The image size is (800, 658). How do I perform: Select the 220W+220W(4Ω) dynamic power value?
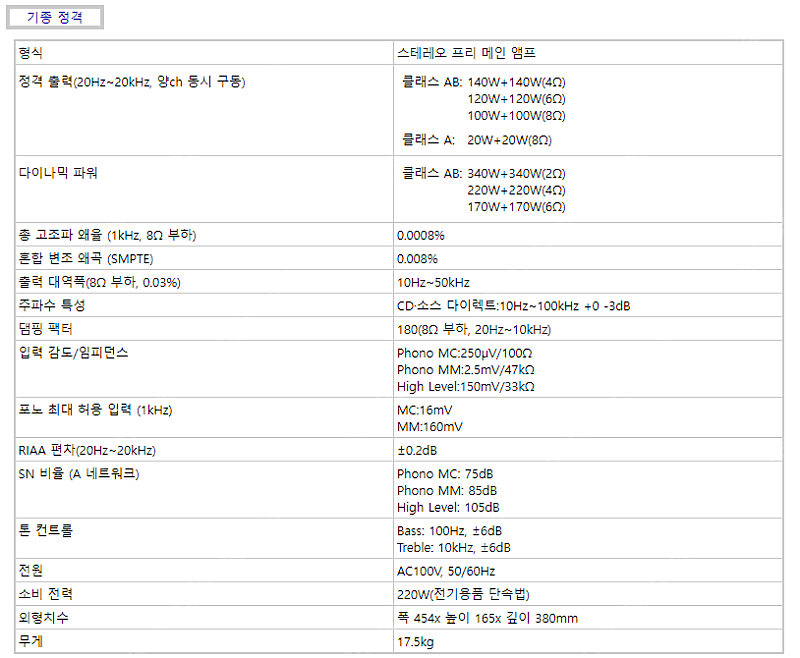point(516,190)
